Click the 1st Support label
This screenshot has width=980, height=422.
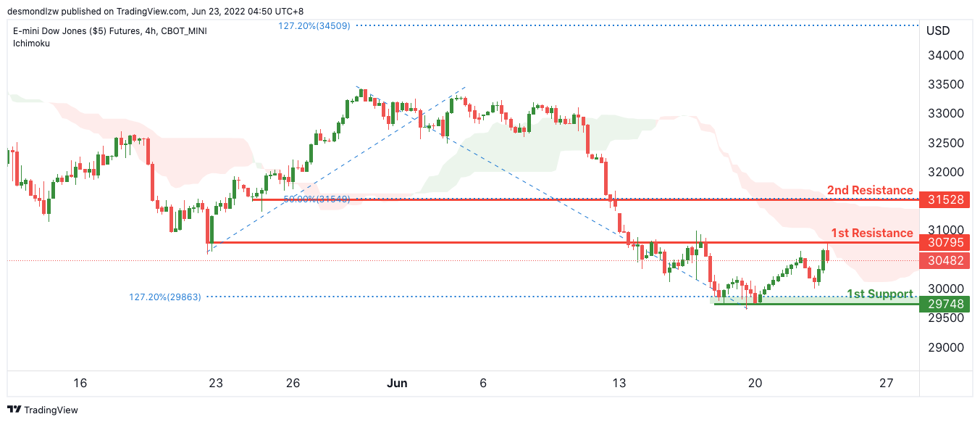click(x=879, y=294)
